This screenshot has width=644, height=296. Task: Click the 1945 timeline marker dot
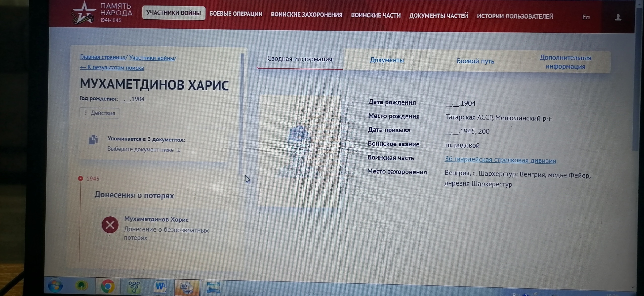[x=80, y=178]
